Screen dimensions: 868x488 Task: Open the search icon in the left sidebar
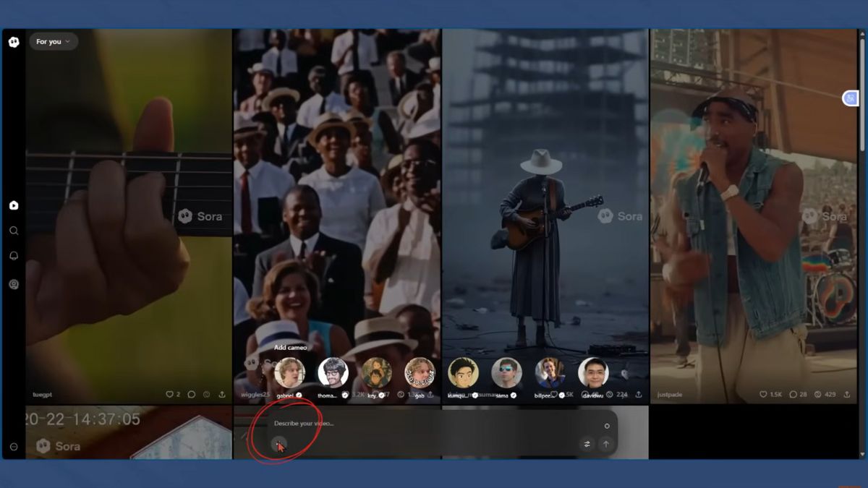(14, 231)
